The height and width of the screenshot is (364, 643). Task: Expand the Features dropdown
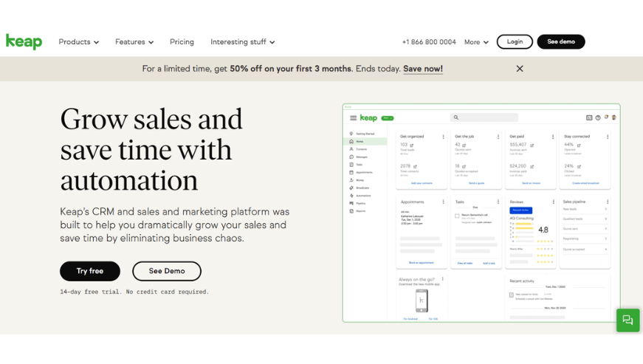coord(134,42)
